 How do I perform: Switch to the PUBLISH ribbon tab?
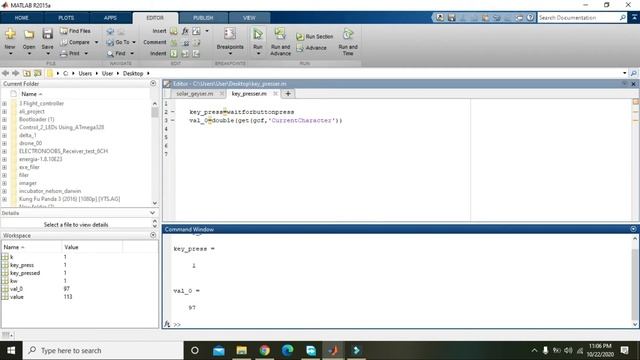click(x=203, y=18)
